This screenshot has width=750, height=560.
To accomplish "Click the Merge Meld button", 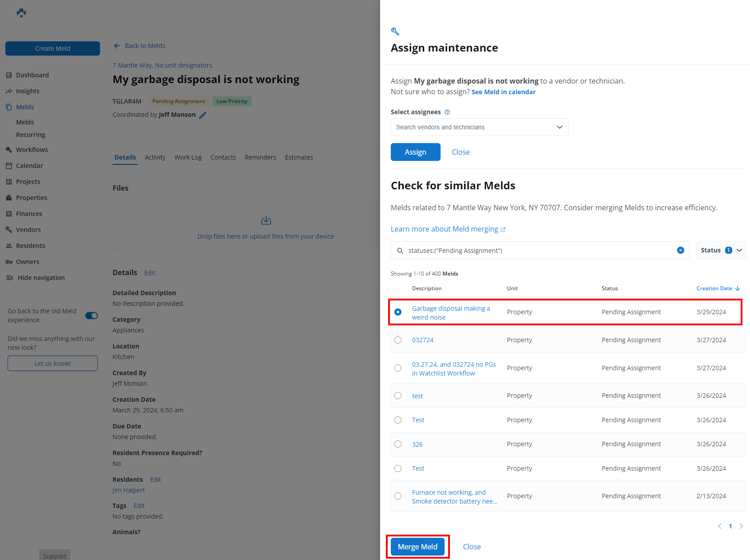I will pos(417,547).
